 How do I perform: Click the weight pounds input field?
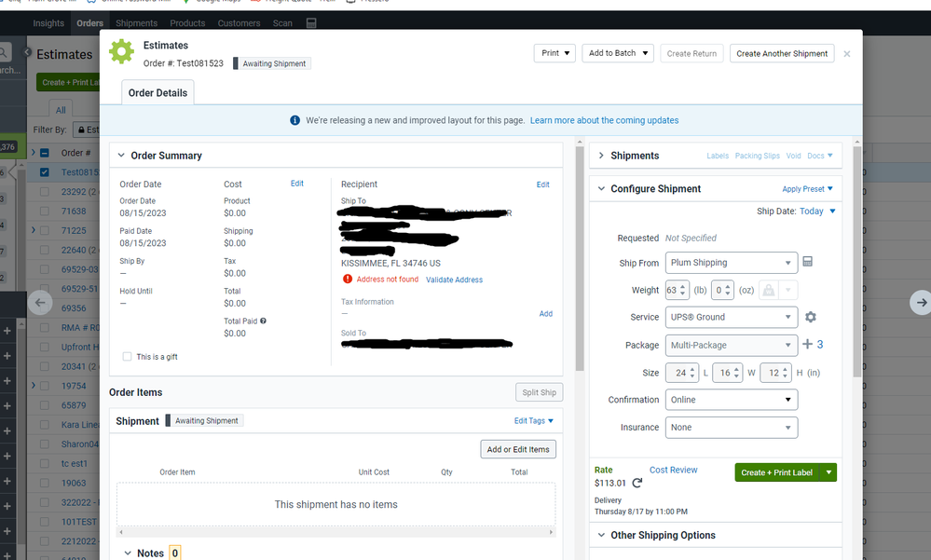pos(671,291)
